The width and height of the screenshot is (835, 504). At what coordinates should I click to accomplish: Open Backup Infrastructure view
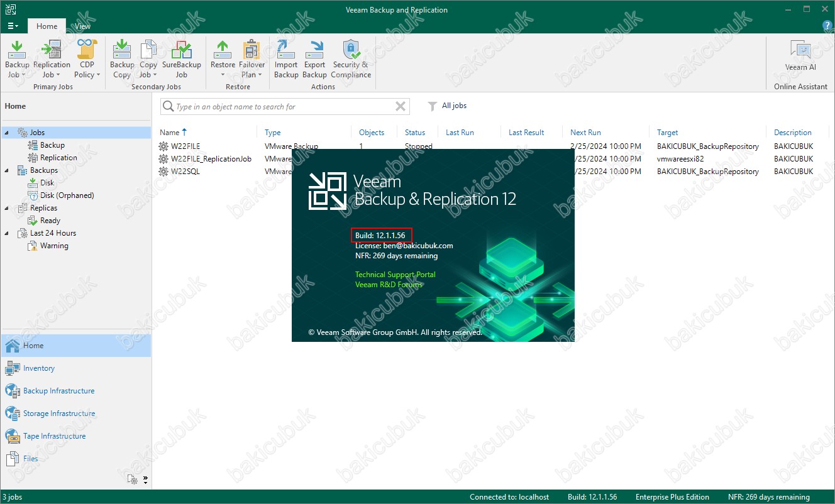(x=76, y=391)
